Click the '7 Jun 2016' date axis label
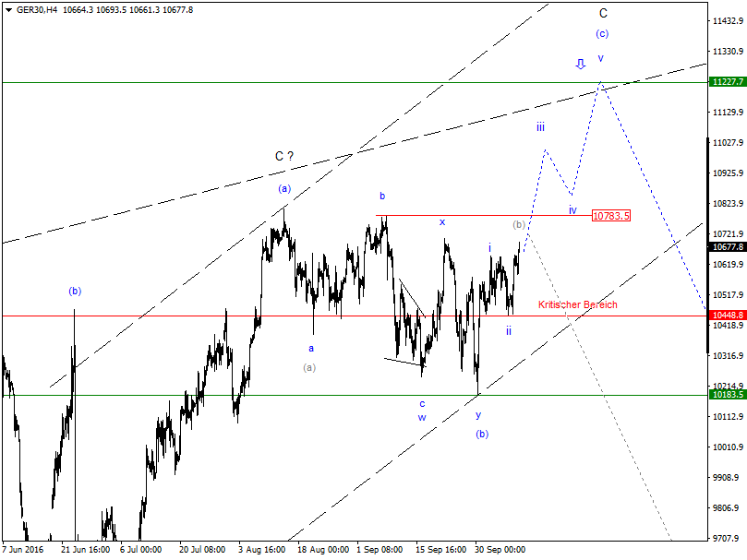This screenshot has height=560, width=747. pos(22,549)
